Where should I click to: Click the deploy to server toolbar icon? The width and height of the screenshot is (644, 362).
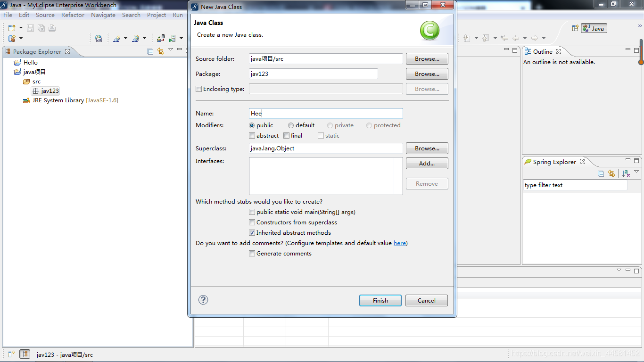click(161, 38)
